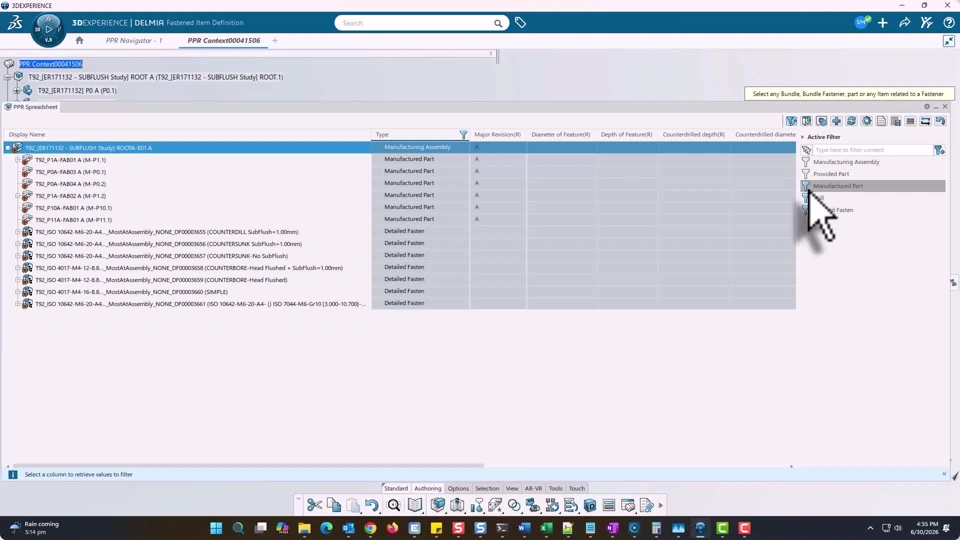Viewport: 960px width, 540px height.
Task: Click the overlapping circles icon in action bar
Action: [x=514, y=505]
